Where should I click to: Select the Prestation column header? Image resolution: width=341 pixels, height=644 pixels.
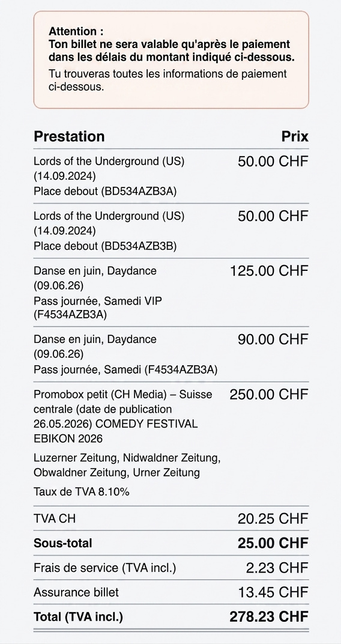(x=69, y=136)
